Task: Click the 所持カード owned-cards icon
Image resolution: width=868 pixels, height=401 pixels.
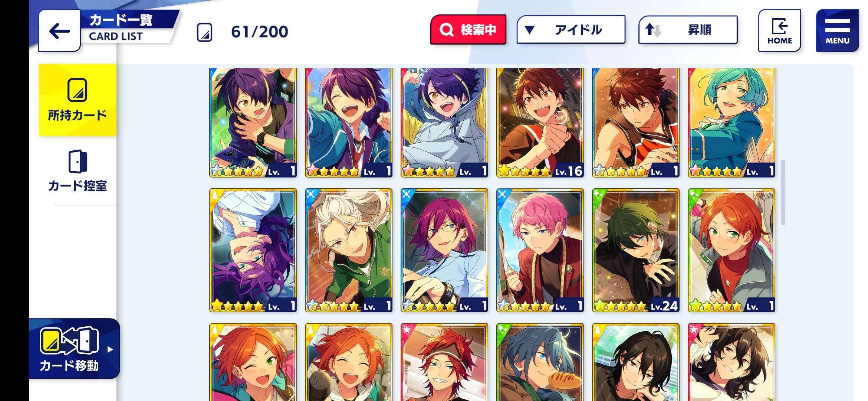Action: click(x=77, y=90)
